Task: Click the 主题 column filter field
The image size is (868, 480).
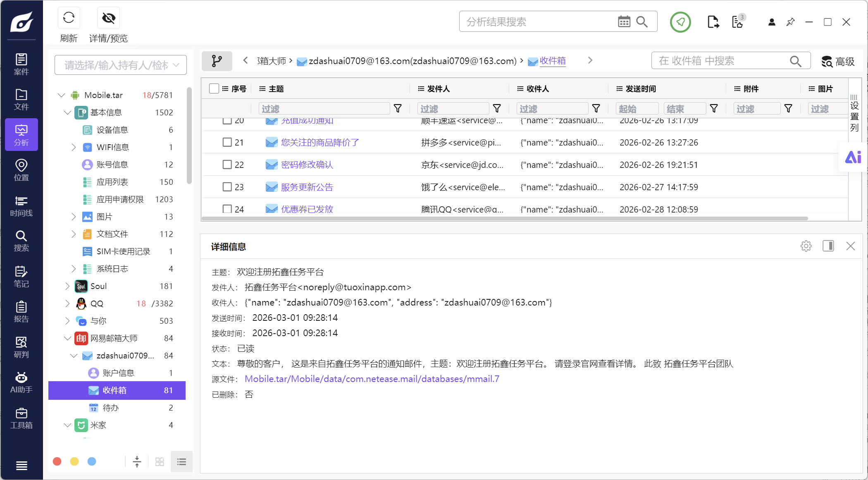Action: (x=324, y=108)
